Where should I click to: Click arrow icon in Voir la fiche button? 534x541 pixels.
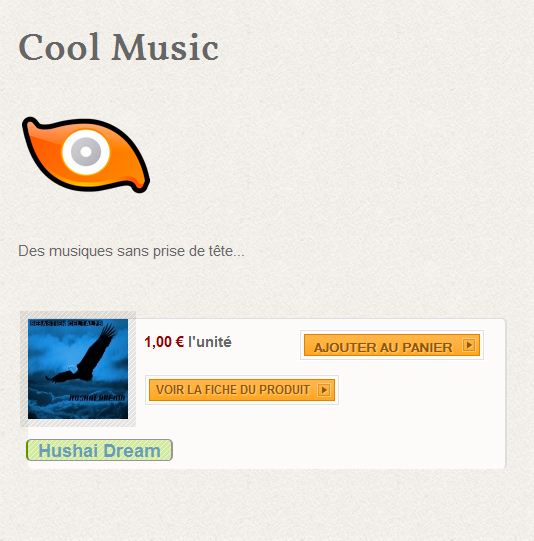[324, 390]
